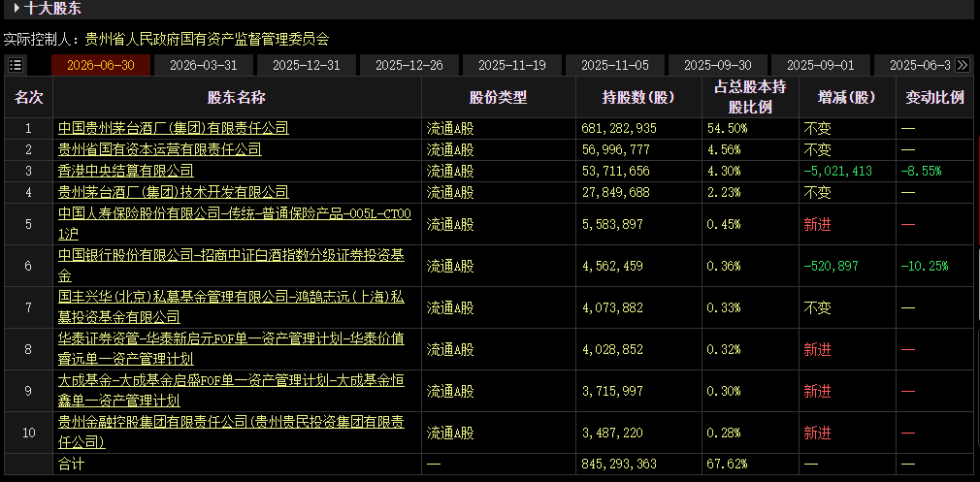Select holdings value 4,073,882

[612, 307]
